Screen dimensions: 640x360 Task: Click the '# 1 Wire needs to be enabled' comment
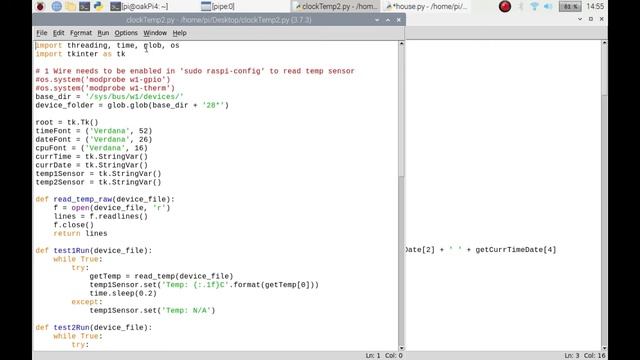[x=195, y=71]
